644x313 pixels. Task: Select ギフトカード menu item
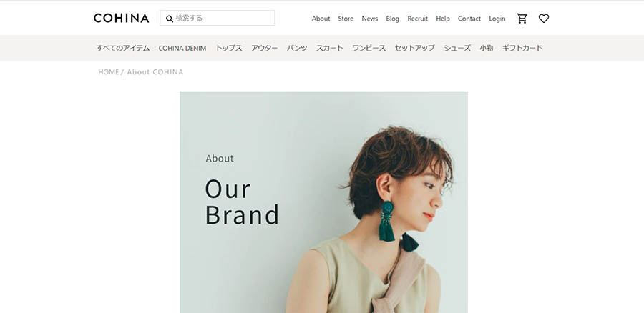coord(522,48)
